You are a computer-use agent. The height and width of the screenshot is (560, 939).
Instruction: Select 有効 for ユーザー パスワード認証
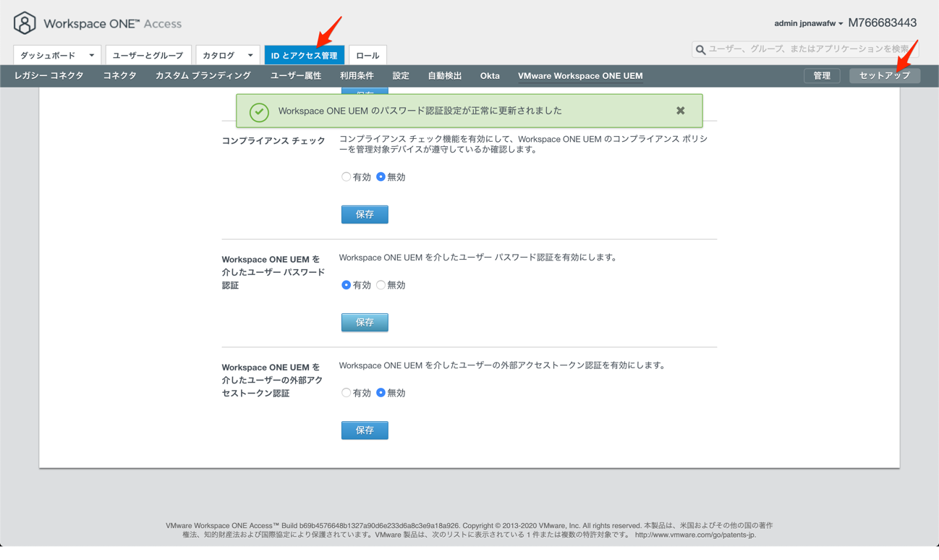[x=346, y=285]
